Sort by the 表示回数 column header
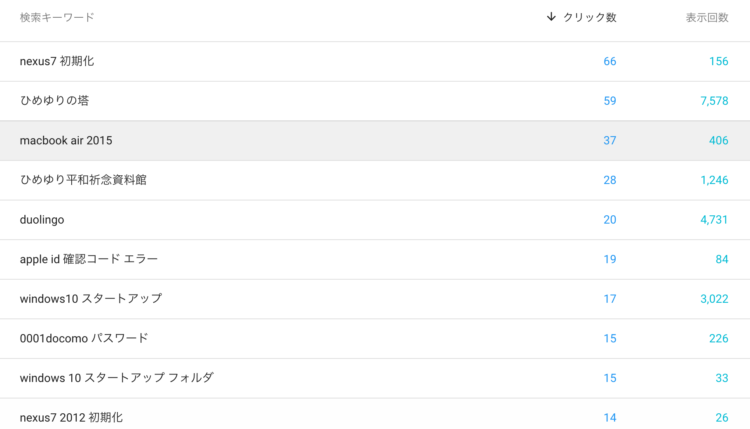The height and width of the screenshot is (429, 750). (707, 18)
